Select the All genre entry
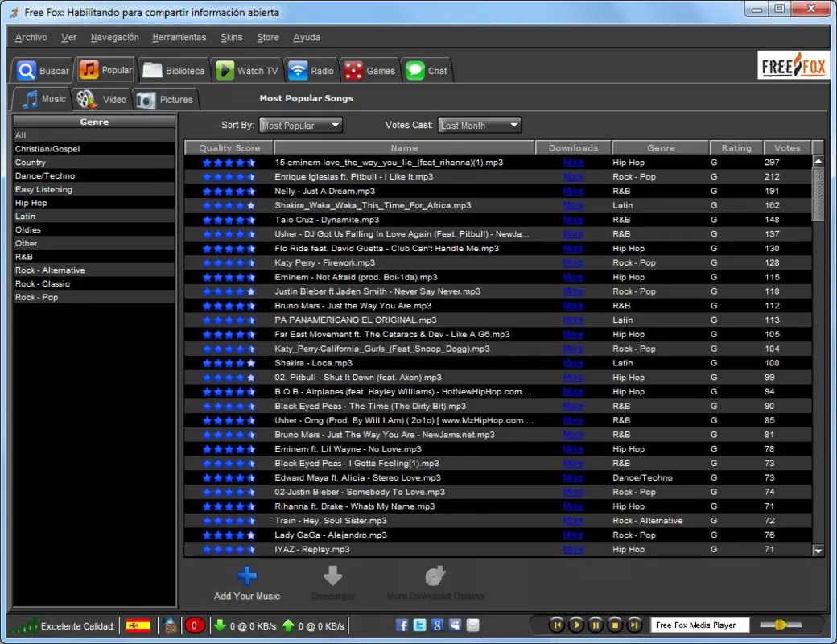Image resolution: width=837 pixels, height=644 pixels. [x=94, y=135]
